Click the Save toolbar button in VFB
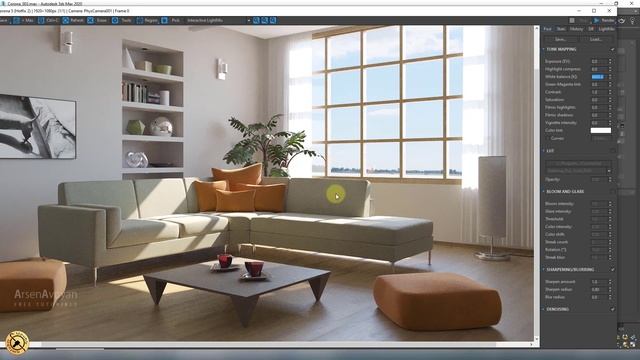The image size is (640, 360). pyautogui.click(x=4, y=20)
